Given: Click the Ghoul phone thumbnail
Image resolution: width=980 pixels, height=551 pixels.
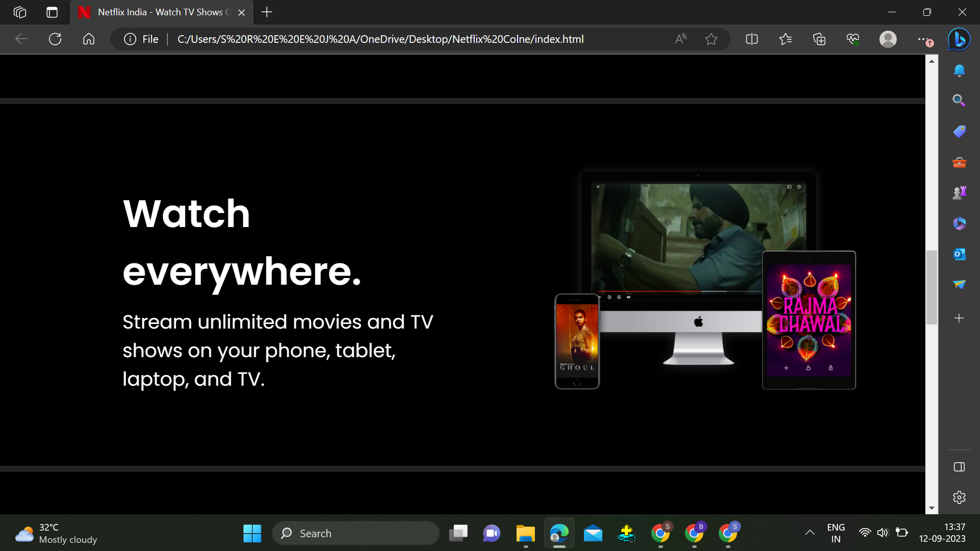Looking at the screenshot, I should (x=577, y=341).
